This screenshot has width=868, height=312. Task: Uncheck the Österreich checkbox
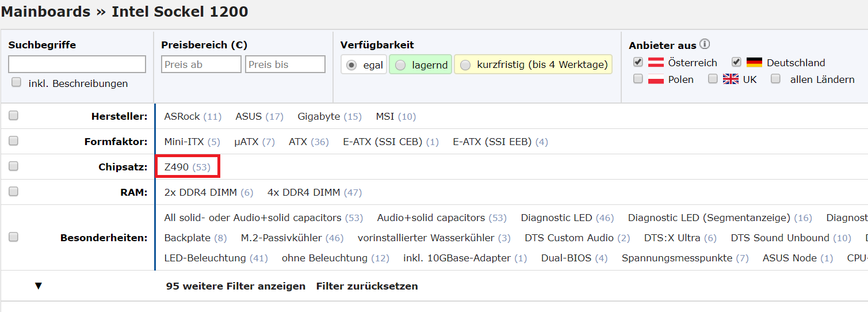click(638, 62)
